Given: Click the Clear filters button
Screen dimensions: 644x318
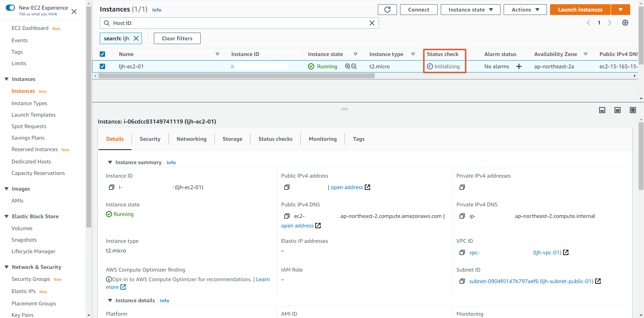Looking at the screenshot, I should 177,38.
